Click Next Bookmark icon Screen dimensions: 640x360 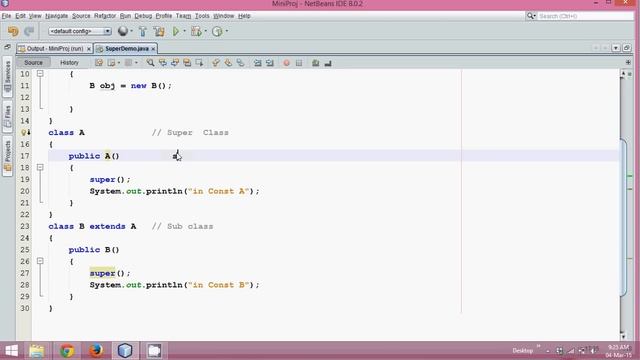coord(228,63)
